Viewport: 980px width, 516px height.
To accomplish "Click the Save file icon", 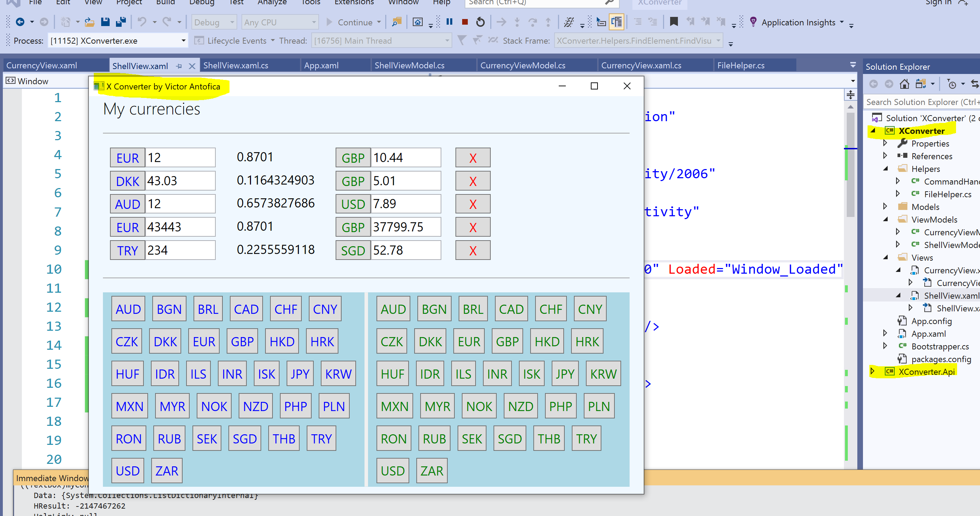I will 105,22.
